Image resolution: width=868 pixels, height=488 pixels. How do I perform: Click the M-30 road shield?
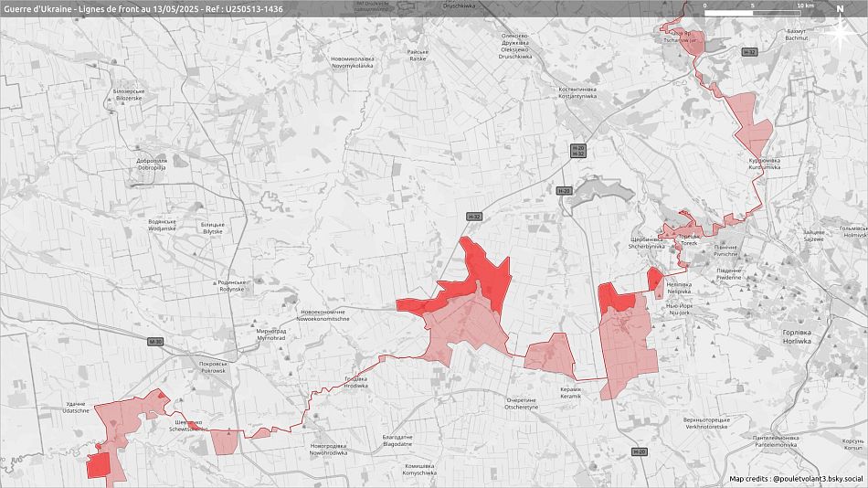[154, 342]
